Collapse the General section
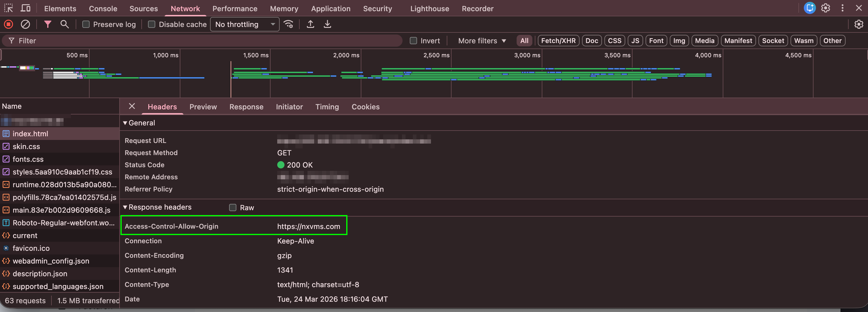The height and width of the screenshot is (312, 868). [125, 123]
